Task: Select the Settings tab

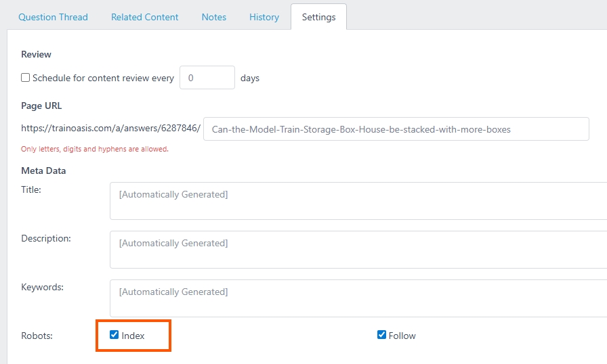Action: 318,17
